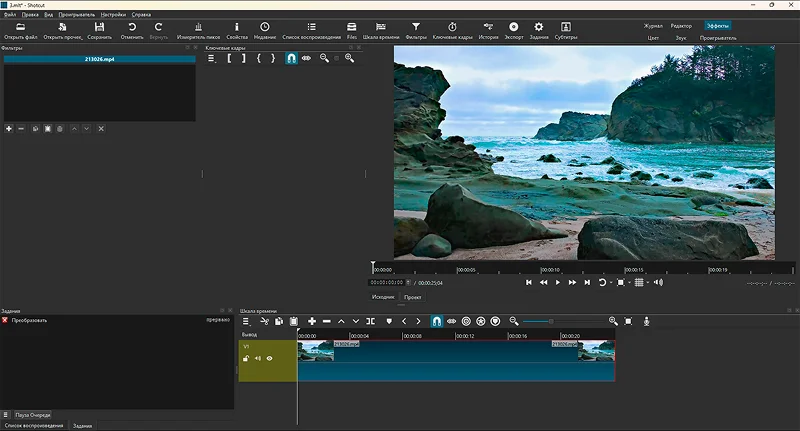
Task: Deselect filter with the X button in Фильтры
Action: 101,129
